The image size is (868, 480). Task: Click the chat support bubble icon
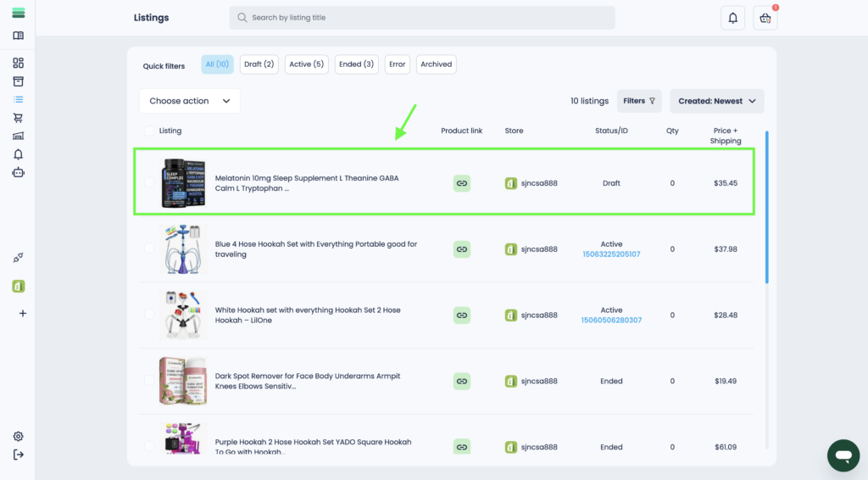tap(843, 455)
